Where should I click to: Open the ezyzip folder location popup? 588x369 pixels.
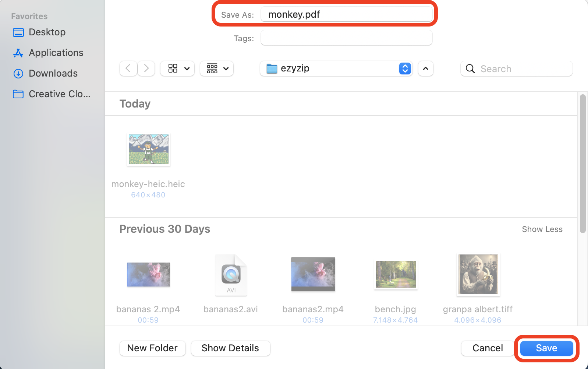[x=336, y=68]
